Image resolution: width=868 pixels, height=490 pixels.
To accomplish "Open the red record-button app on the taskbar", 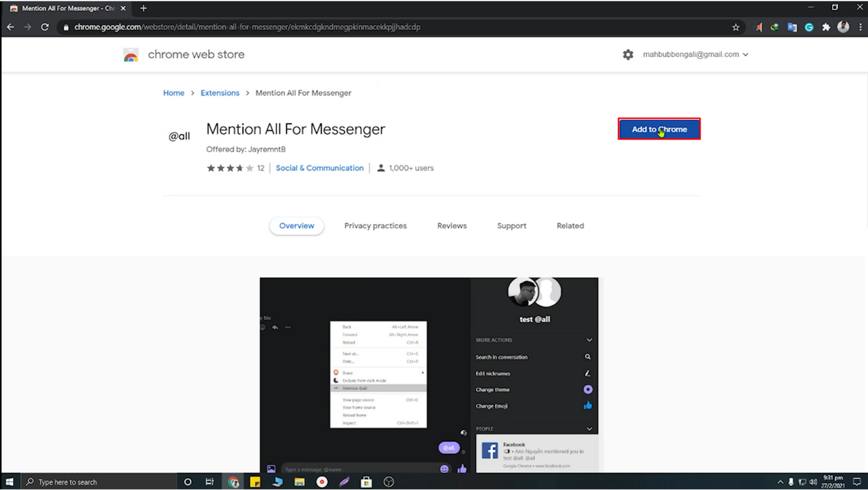I will (x=322, y=482).
